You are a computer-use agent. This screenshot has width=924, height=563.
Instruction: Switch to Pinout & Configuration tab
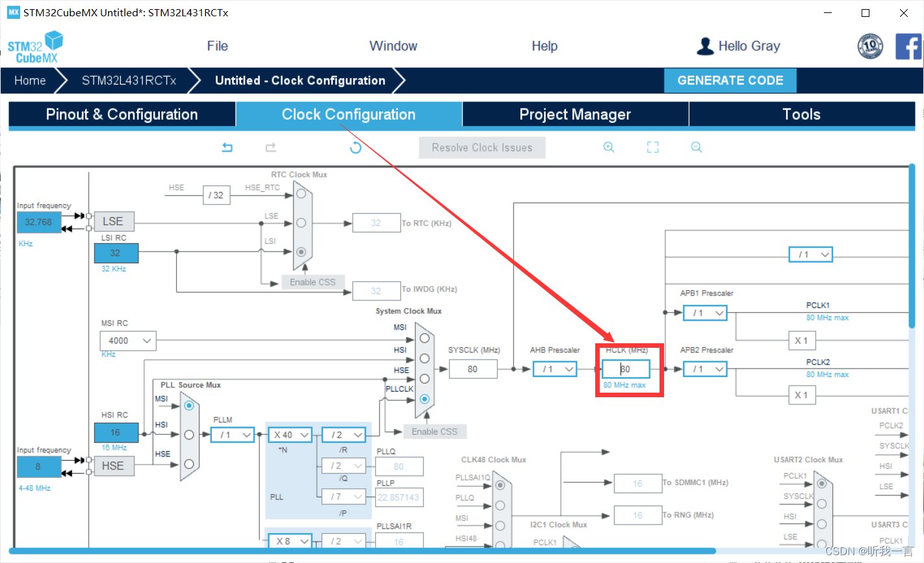[122, 114]
